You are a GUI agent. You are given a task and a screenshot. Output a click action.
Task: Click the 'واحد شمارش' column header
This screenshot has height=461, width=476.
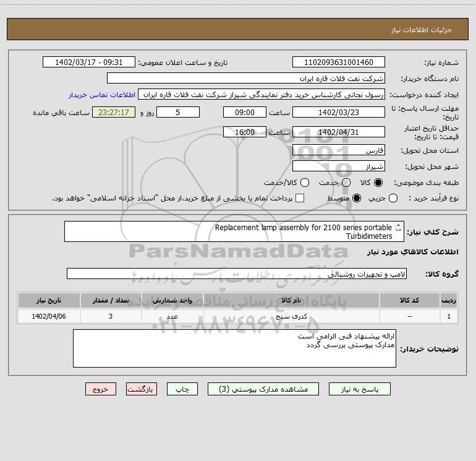point(172,301)
